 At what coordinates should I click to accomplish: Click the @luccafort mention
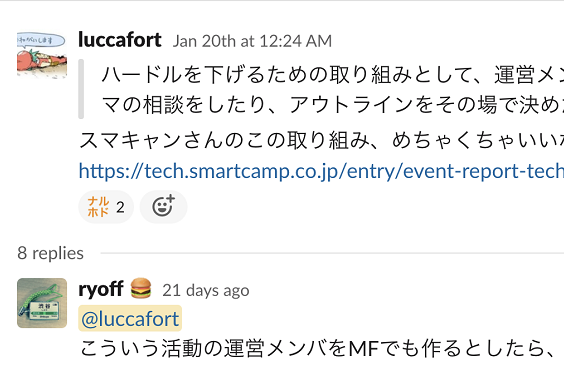coord(130,318)
